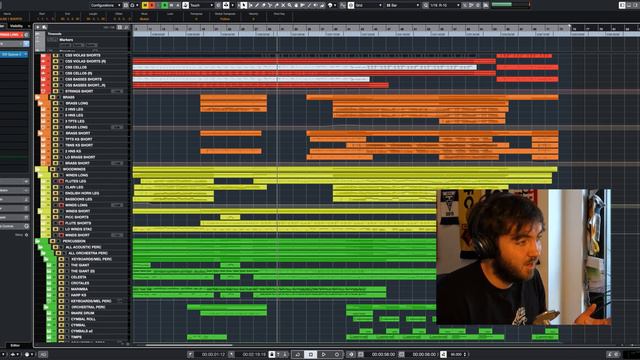
Task: Toggle mute on 2 HNS LEG track
Action: tap(56, 109)
